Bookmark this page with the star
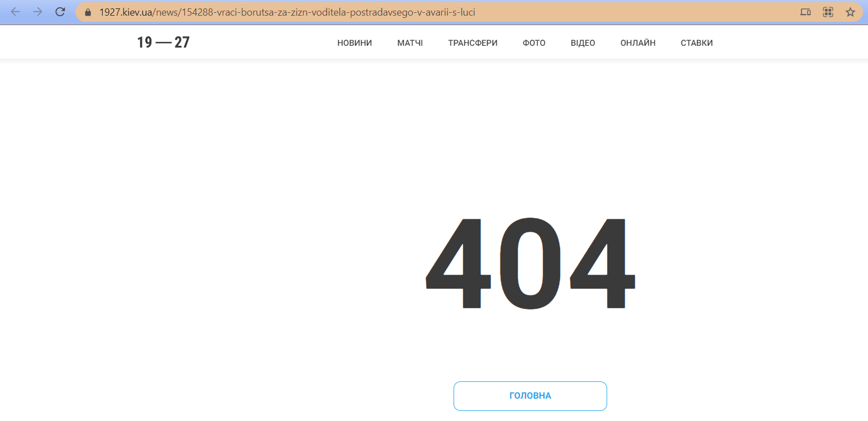This screenshot has width=868, height=421. [x=850, y=12]
